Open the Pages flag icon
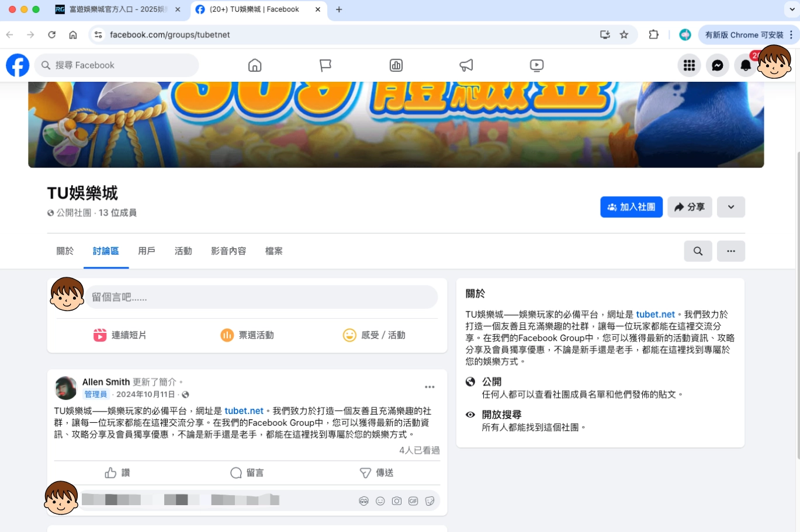800x532 pixels. 325,65
